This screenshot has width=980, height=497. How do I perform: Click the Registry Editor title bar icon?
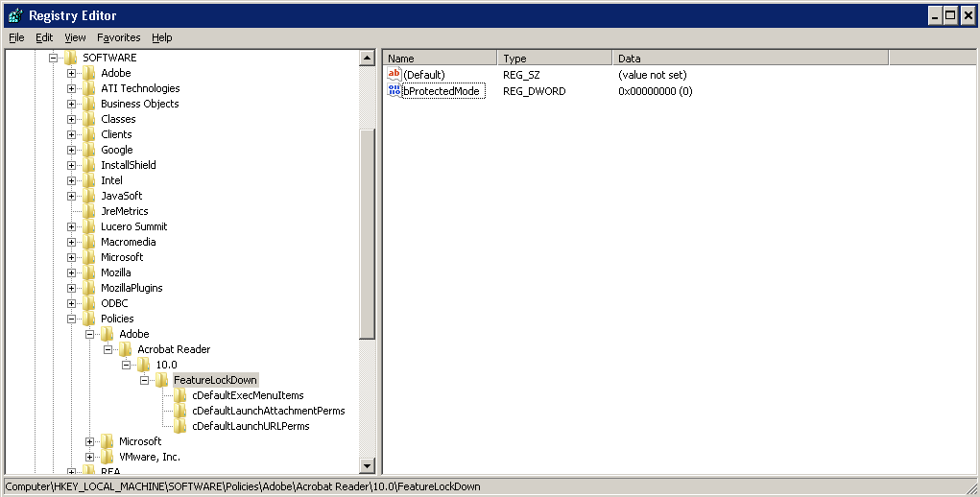(15, 15)
